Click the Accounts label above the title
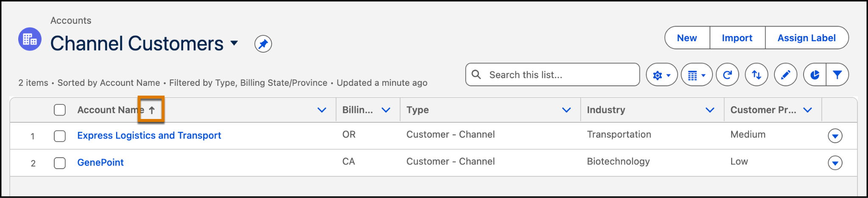Screen dimensions: 868x198 coord(71,20)
